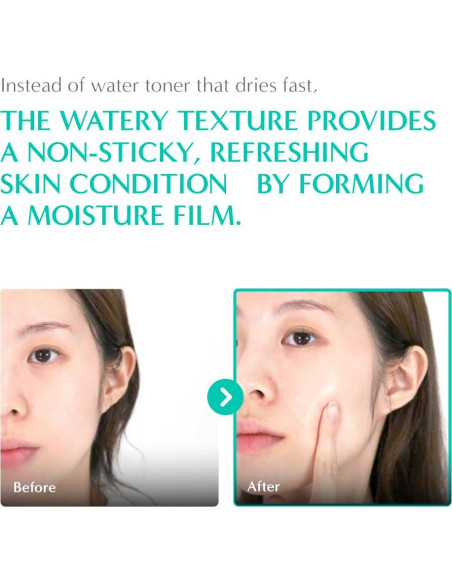Click the text 'A MOISTURE FILM.'
Viewport: 452px width, 584px height.
121,215
